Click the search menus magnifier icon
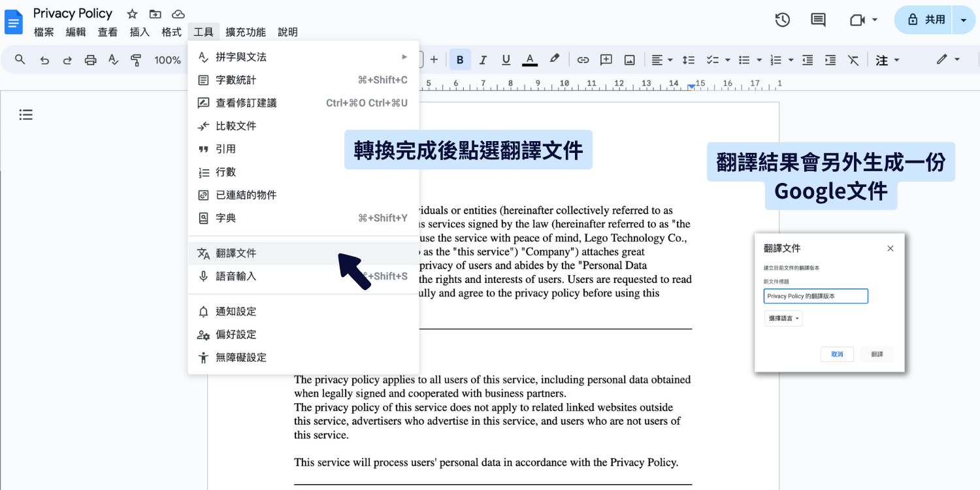Viewport: 980px width, 490px height. [20, 59]
